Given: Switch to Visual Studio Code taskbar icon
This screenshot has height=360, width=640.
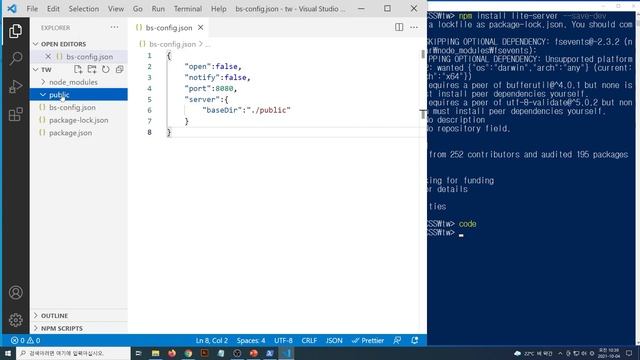Looking at the screenshot, I should click(286, 353).
